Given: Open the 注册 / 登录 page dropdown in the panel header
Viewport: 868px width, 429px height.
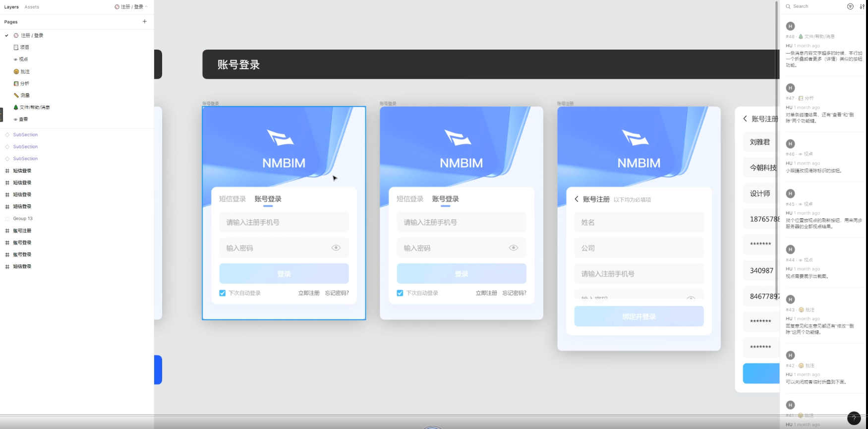Looking at the screenshot, I should coord(131,7).
